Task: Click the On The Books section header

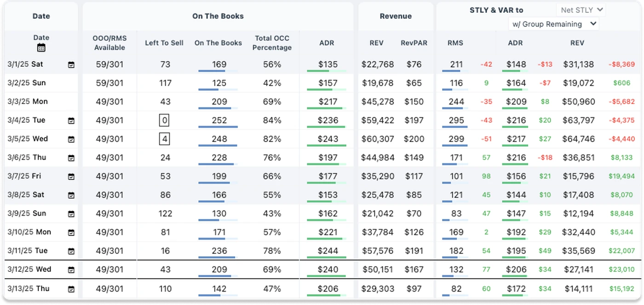Action: coord(218,16)
